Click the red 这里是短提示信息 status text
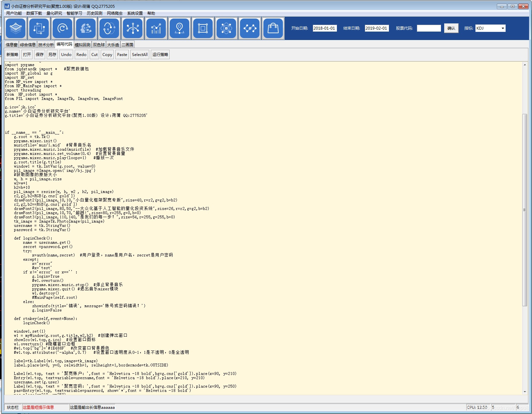 click(x=38, y=407)
